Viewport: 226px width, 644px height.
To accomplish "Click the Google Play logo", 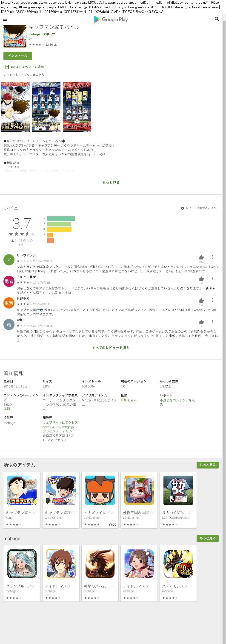I will [x=111, y=19].
